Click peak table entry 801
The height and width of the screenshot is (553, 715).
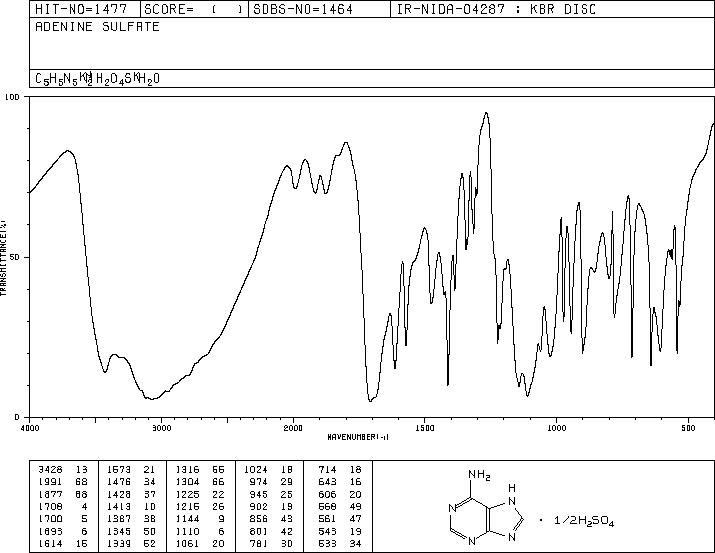(x=259, y=532)
